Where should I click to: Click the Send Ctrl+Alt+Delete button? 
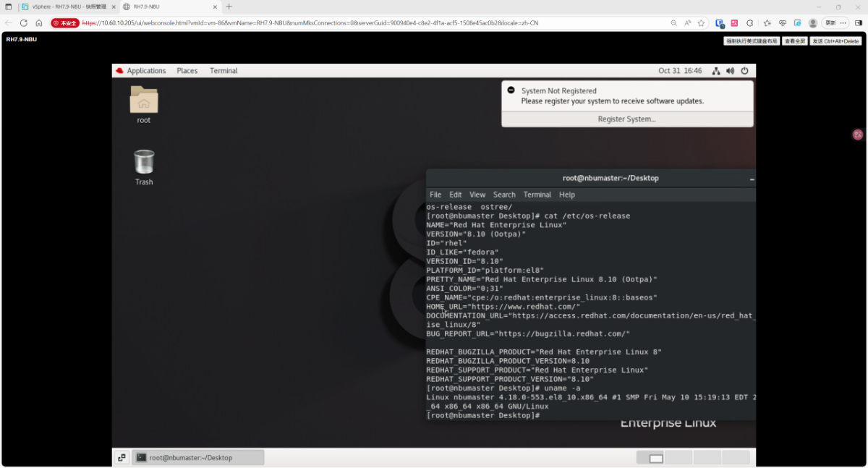coord(835,41)
